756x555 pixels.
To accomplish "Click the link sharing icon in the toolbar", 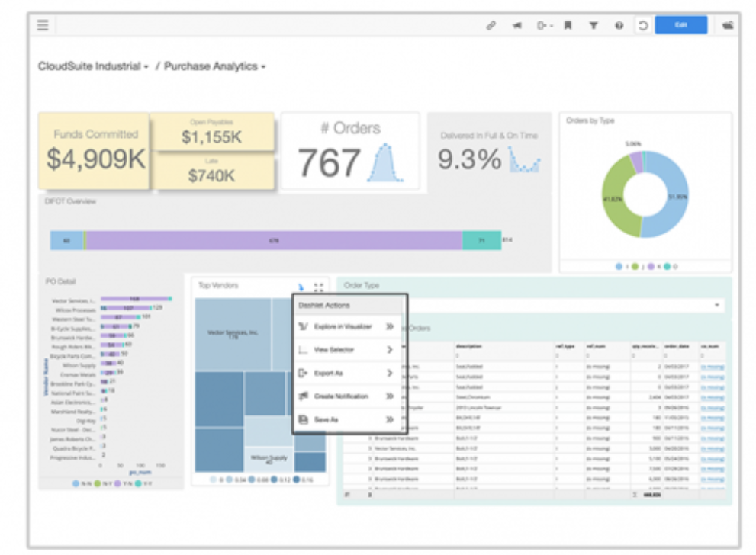I will coord(491,24).
